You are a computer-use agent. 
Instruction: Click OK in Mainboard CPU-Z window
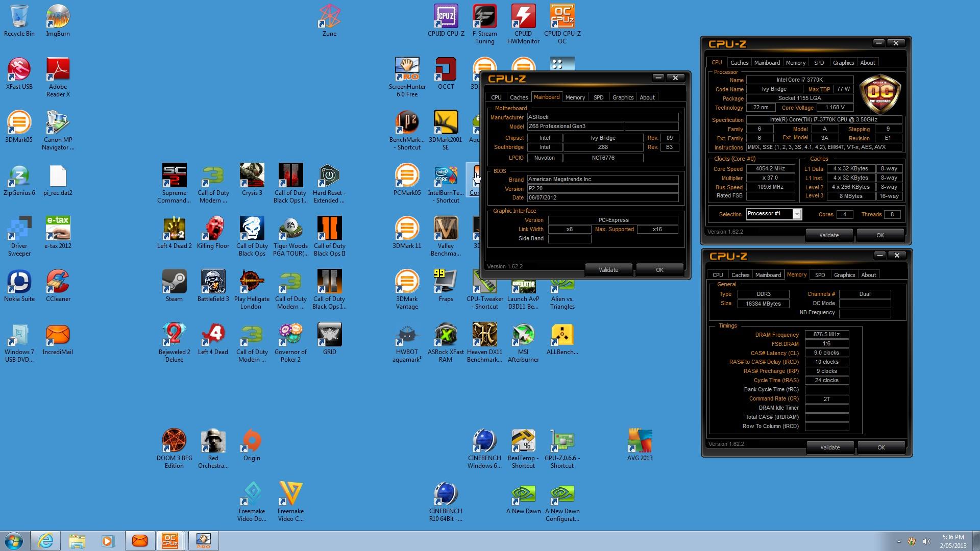click(659, 270)
